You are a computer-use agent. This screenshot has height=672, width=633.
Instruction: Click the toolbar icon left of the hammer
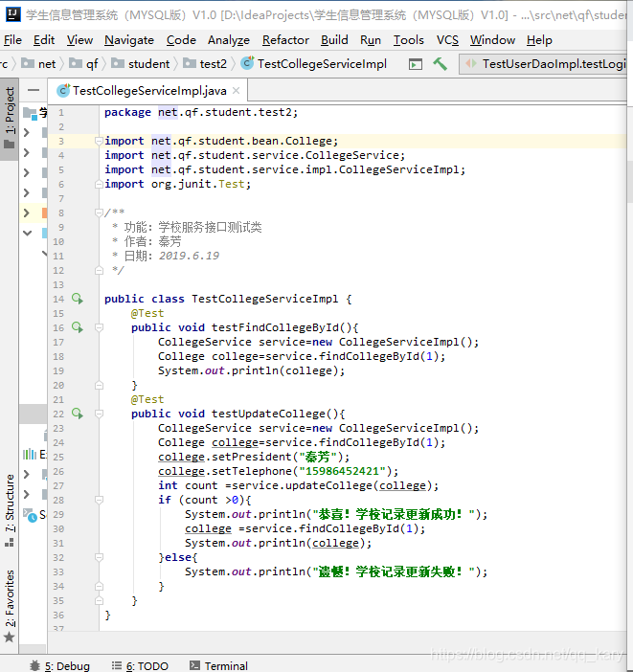[416, 64]
